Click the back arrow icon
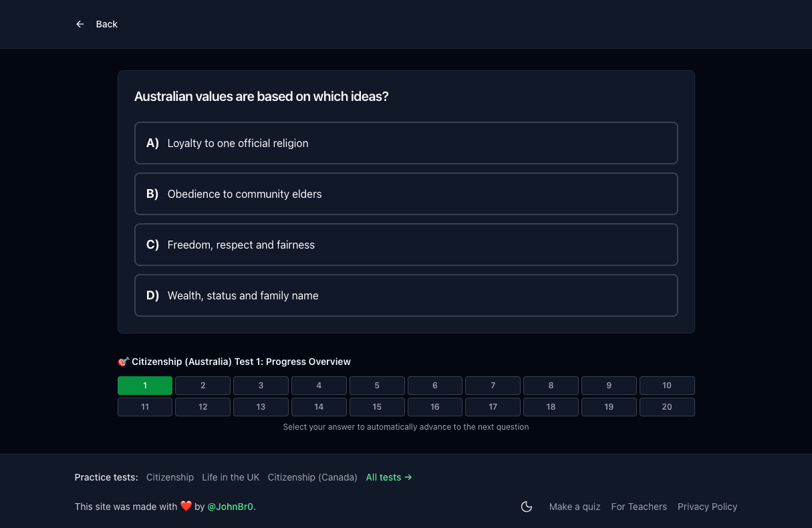The width and height of the screenshot is (812, 528). (x=80, y=24)
